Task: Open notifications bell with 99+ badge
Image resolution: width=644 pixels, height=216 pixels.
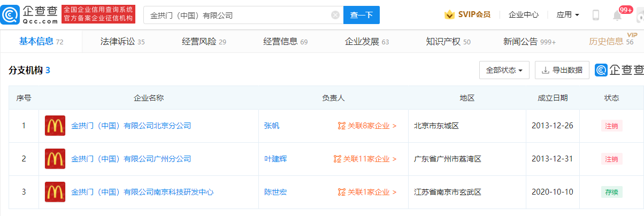Action: tap(617, 15)
